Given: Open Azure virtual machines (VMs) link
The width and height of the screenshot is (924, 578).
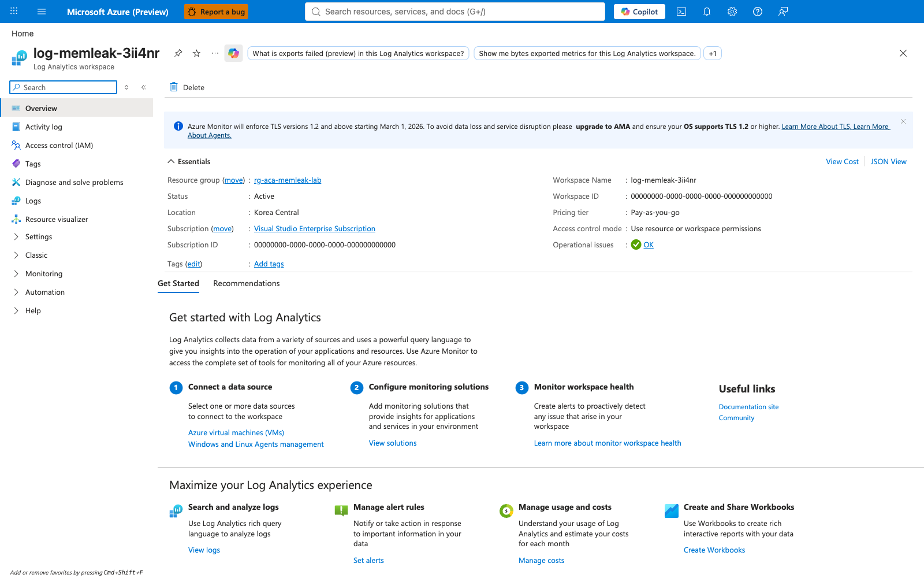Looking at the screenshot, I should click(236, 432).
